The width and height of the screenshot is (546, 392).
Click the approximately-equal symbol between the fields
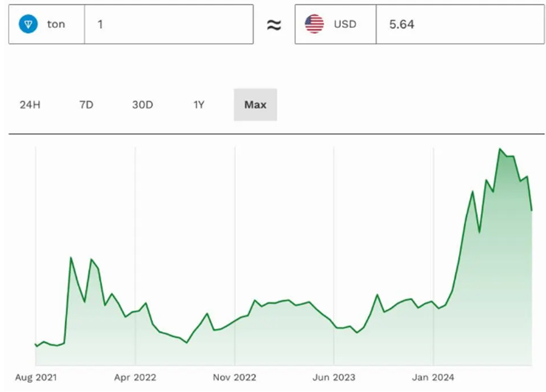[x=274, y=25]
